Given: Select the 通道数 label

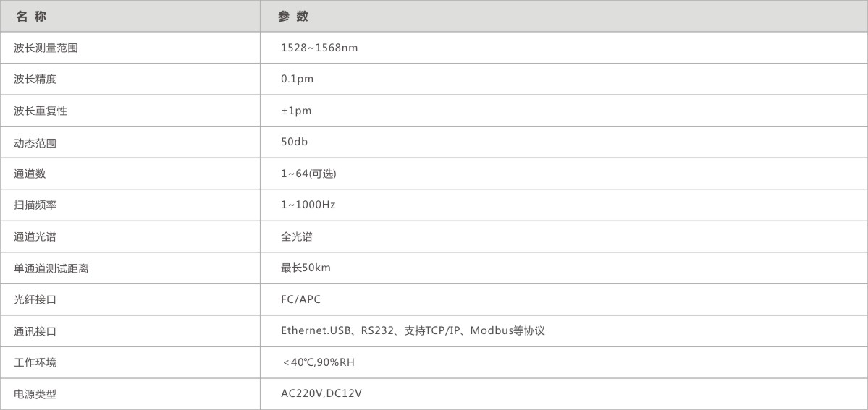Looking at the screenshot, I should point(30,174).
